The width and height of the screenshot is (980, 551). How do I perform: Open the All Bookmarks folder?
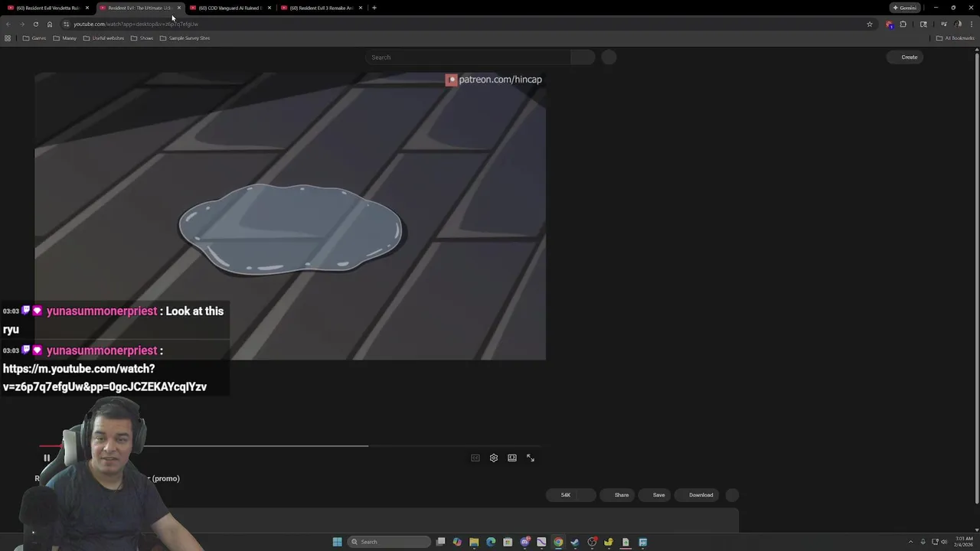tap(955, 38)
